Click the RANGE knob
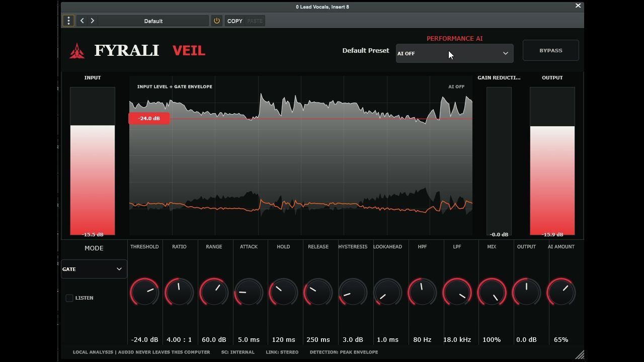 tap(214, 292)
